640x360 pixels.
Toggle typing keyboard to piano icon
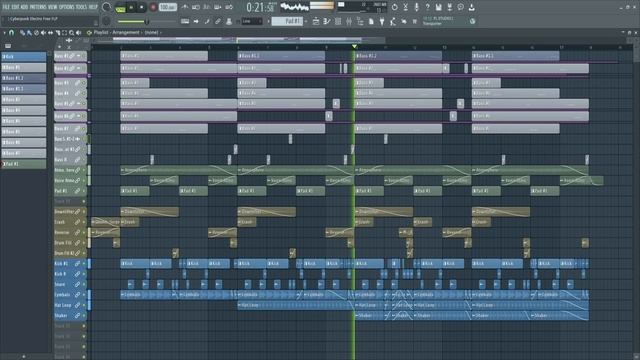click(185, 21)
